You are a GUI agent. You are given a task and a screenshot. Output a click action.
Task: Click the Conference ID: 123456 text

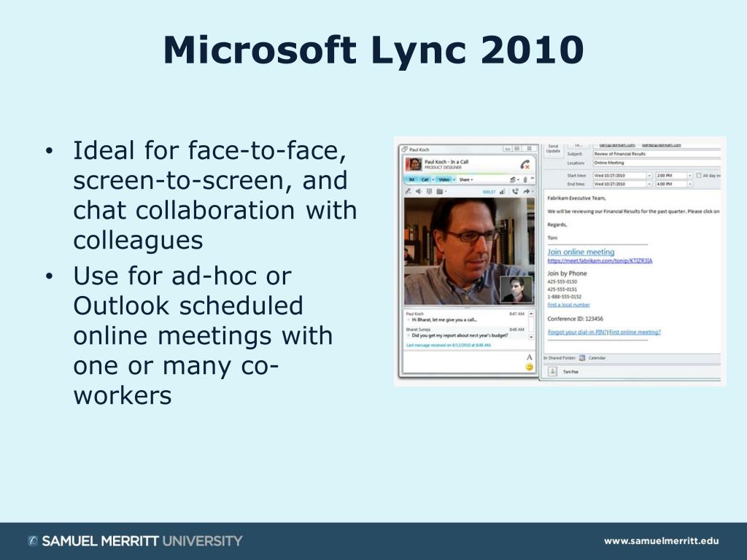575,319
